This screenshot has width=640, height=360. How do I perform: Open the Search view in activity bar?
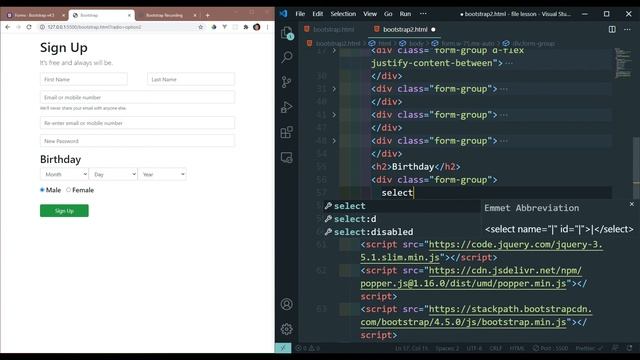[287, 57]
